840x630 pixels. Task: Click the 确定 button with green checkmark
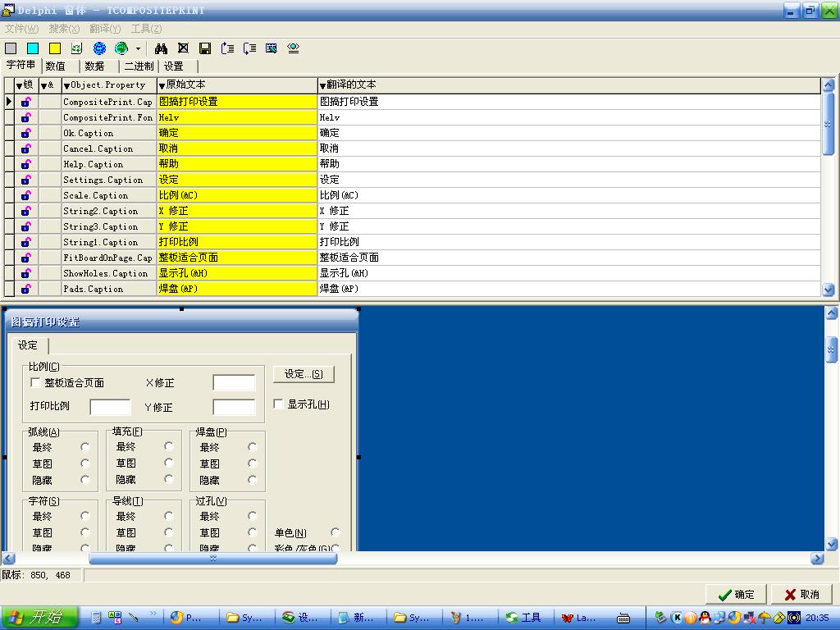coord(736,595)
